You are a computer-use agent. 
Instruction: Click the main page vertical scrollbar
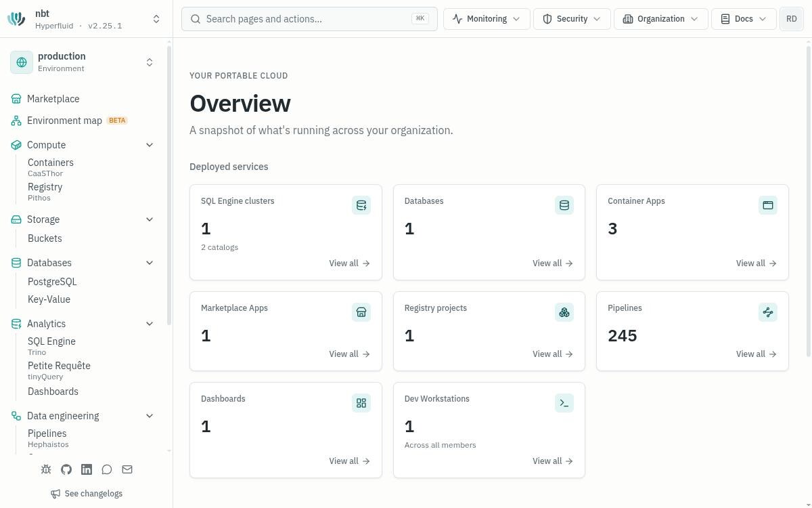coord(809,201)
